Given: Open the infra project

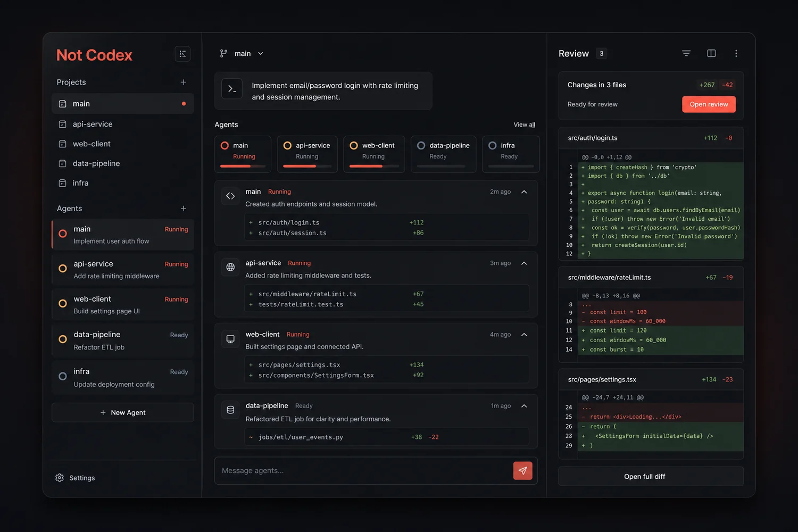Looking at the screenshot, I should click(x=123, y=183).
